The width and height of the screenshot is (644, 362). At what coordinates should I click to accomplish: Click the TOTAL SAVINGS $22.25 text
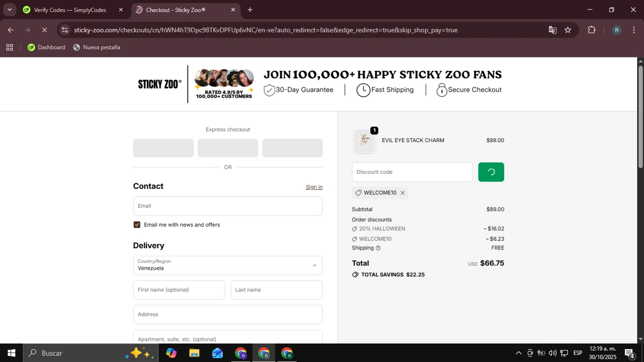[x=393, y=275]
